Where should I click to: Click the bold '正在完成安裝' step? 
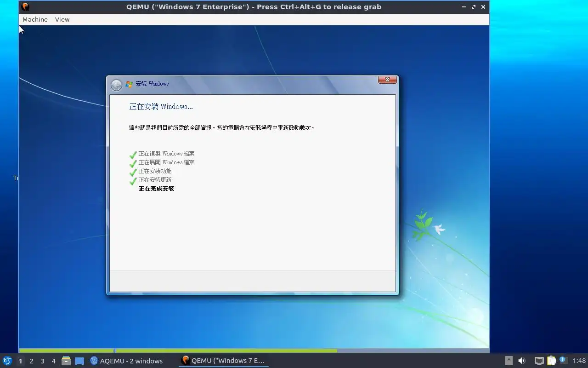156,189
